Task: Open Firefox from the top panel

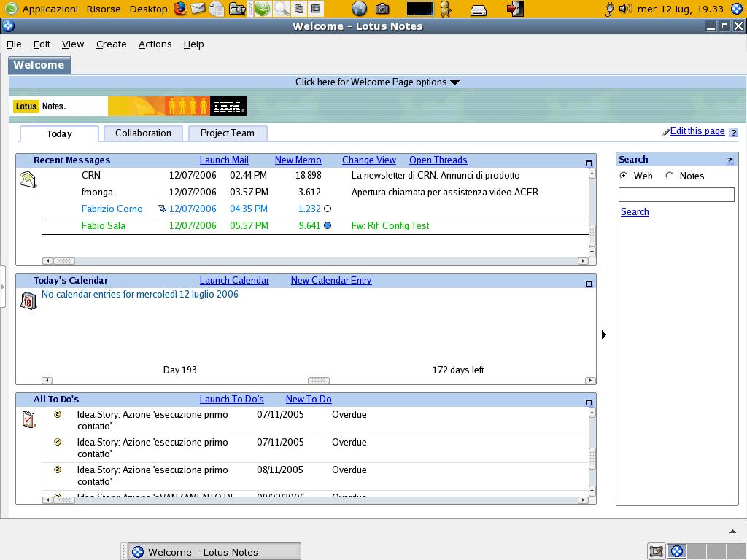Action: (180, 9)
